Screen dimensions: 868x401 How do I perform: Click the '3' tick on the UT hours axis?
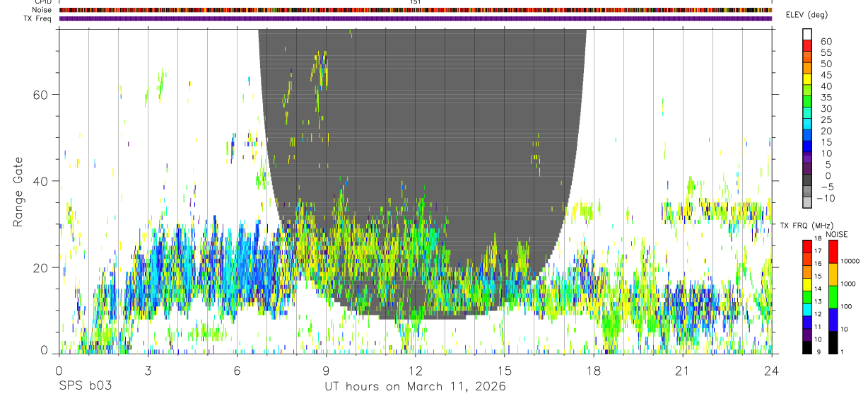pyautogui.click(x=148, y=370)
